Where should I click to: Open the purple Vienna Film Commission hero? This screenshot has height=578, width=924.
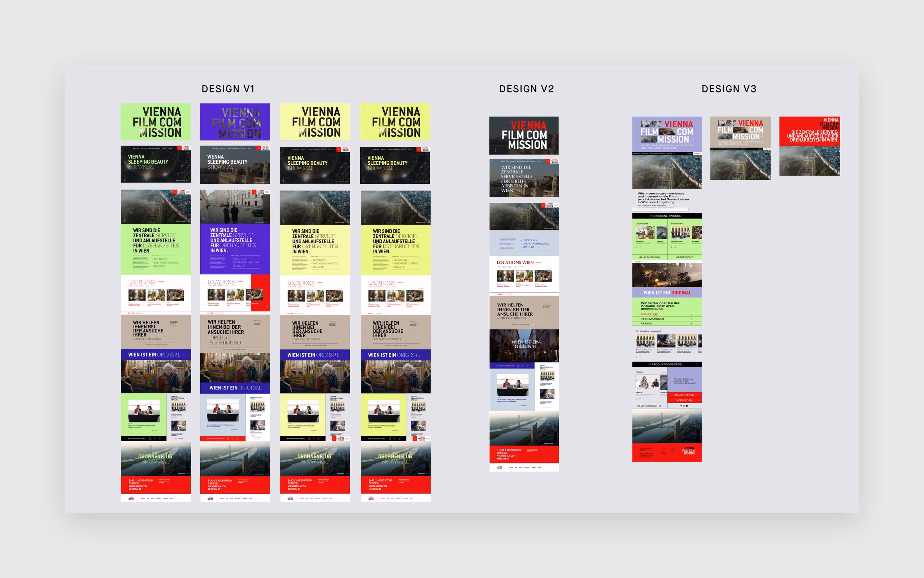coord(235,122)
